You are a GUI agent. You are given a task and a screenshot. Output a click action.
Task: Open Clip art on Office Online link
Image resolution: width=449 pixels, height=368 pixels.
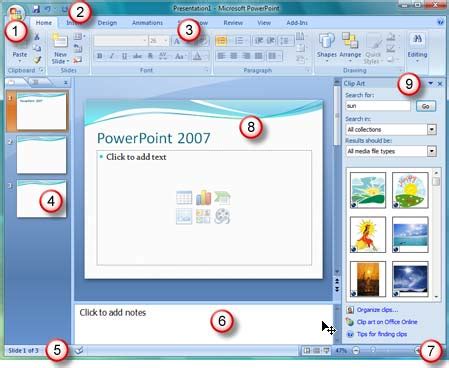click(387, 322)
